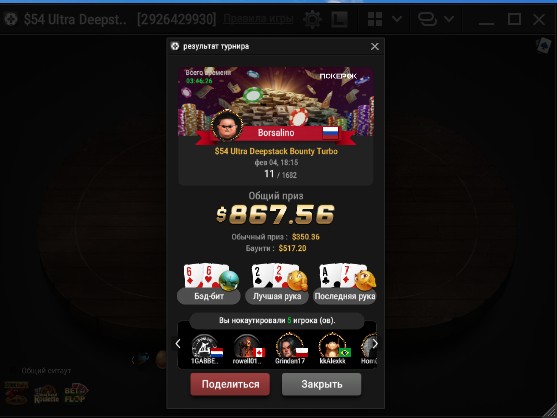Image resolution: width=557 pixels, height=418 pixels.
Task: Select the Бэд-бит hand tab
Action: coord(209,296)
